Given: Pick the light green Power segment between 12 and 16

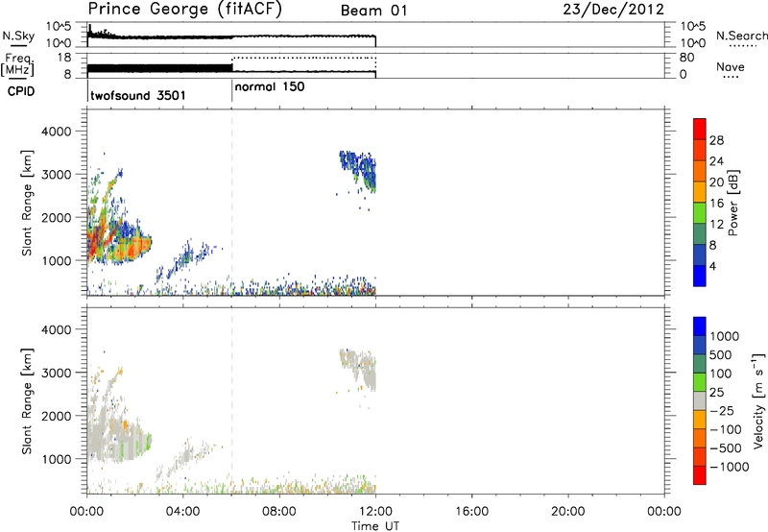Looking at the screenshot, I should tap(700, 213).
